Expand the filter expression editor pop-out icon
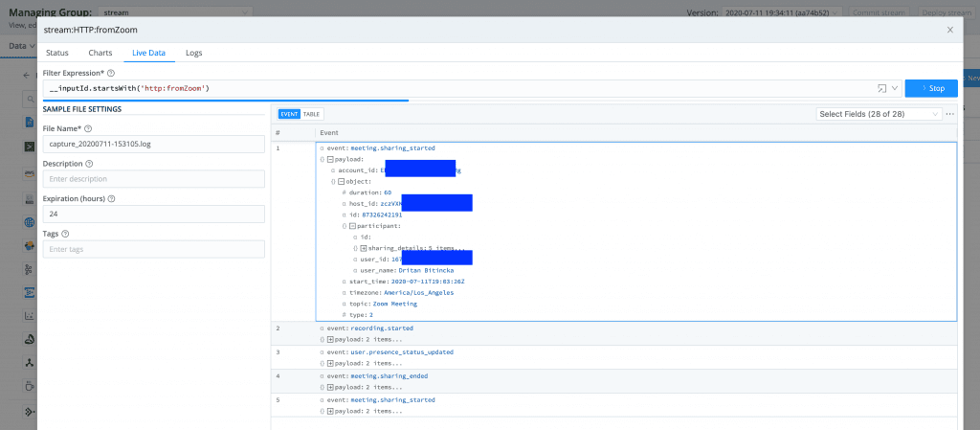 tap(881, 89)
